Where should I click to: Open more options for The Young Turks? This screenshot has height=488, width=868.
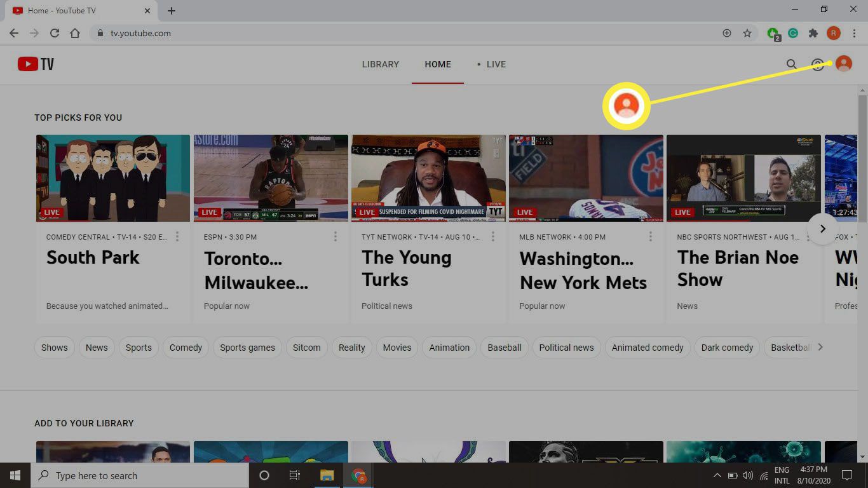pos(492,236)
